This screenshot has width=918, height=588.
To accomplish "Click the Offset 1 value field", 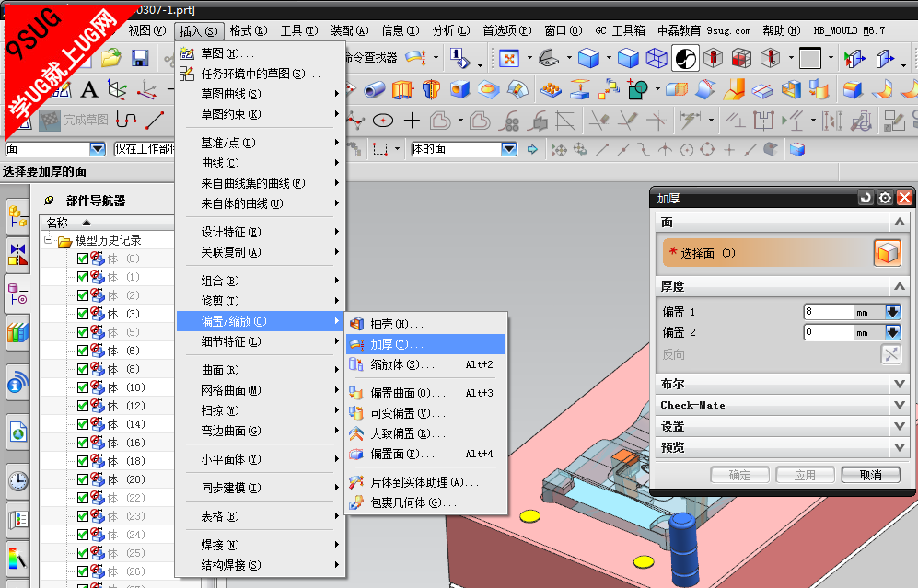I will coord(828,312).
